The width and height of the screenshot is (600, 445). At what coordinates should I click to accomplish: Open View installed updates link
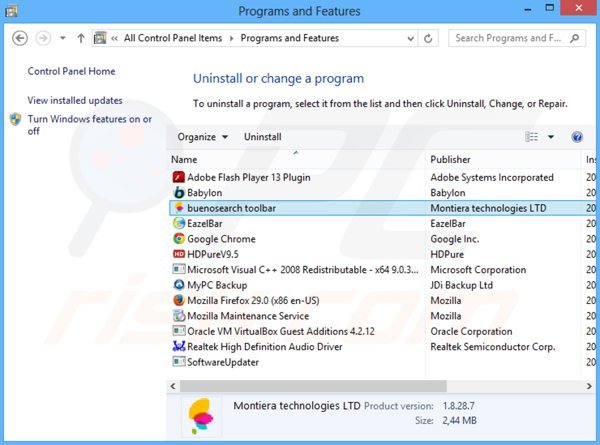75,100
